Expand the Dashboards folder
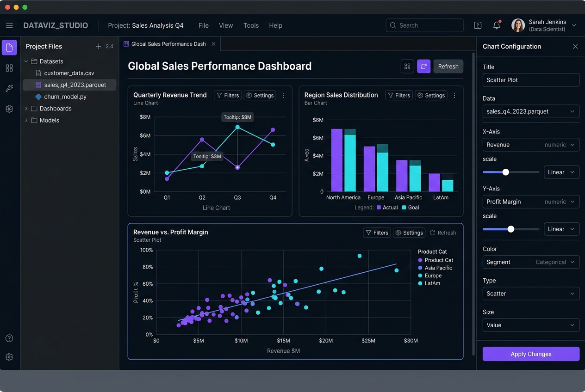585x392 pixels. [x=26, y=108]
